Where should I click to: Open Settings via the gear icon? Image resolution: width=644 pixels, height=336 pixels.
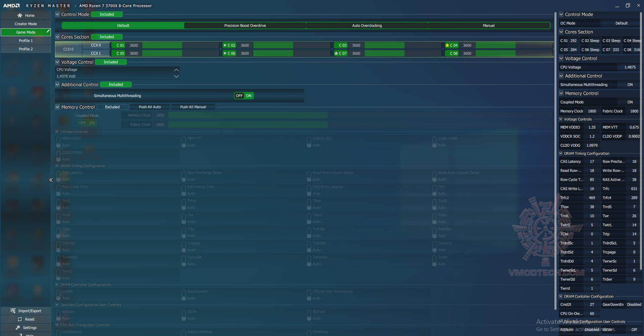click(18, 328)
